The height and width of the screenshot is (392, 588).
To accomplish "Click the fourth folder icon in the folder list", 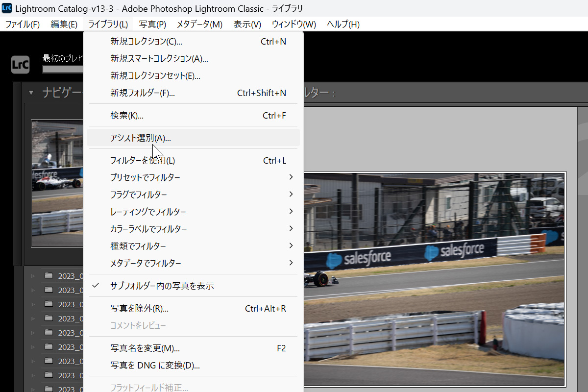I will tap(49, 318).
